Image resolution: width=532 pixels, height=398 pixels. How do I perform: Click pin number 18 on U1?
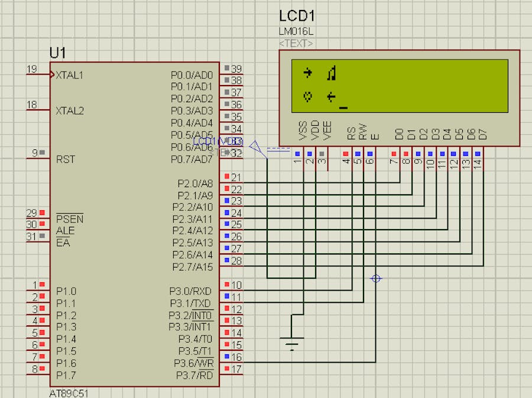pyautogui.click(x=32, y=105)
